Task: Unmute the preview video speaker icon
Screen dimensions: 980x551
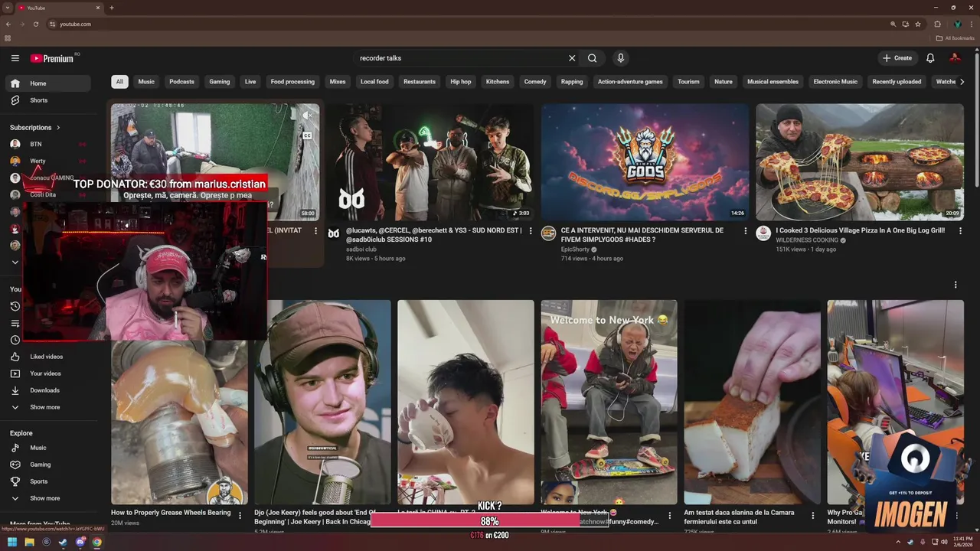Action: click(x=306, y=116)
